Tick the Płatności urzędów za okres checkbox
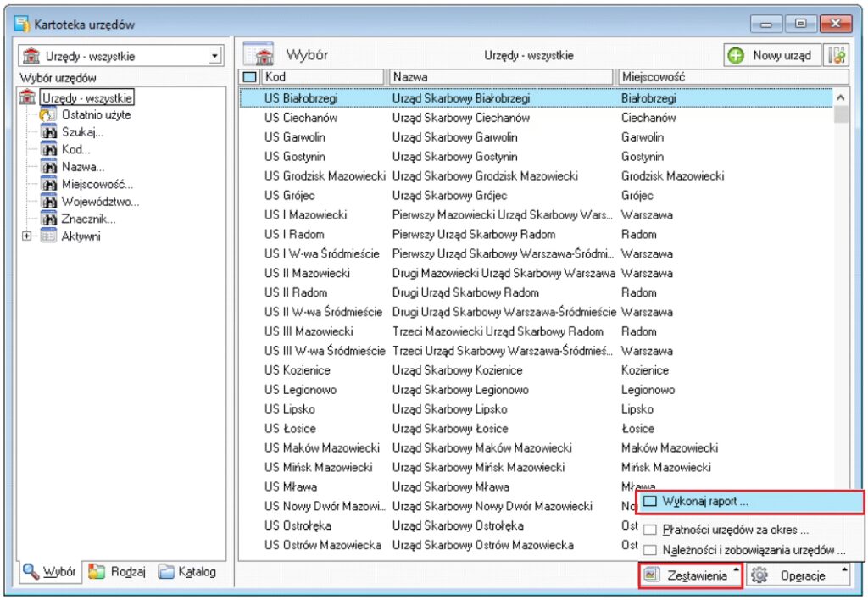 [x=650, y=531]
